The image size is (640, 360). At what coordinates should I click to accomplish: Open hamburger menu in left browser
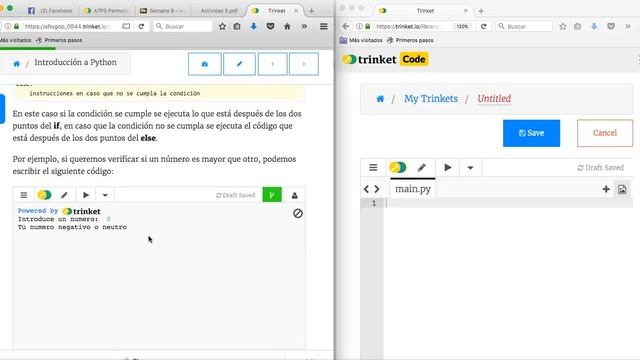click(324, 27)
